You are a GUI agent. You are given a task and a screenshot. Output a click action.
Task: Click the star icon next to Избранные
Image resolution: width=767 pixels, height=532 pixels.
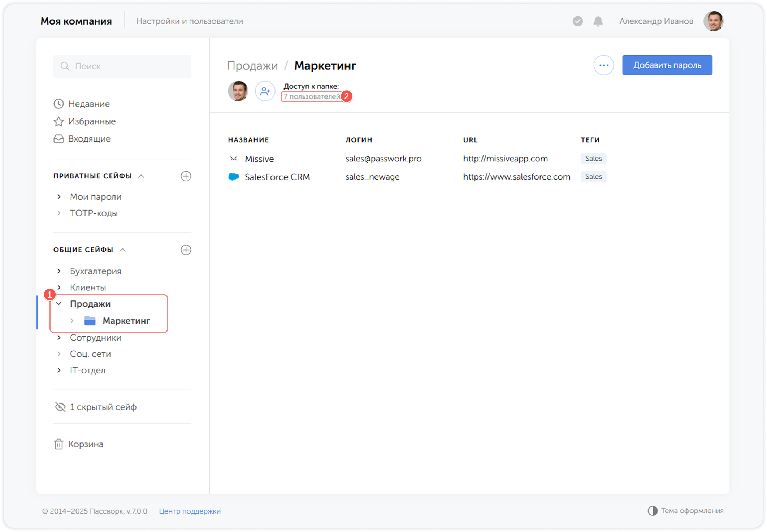[58, 121]
